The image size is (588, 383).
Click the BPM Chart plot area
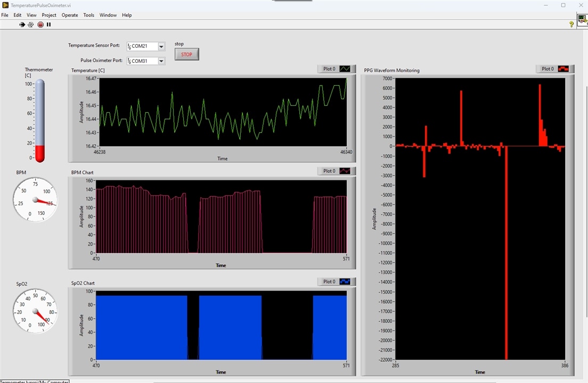(221, 217)
